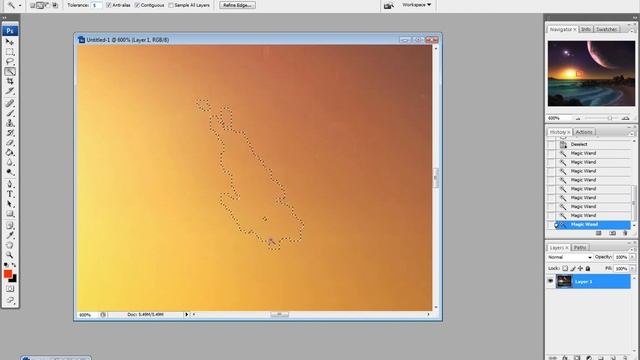Select the Hand tool

point(10,245)
